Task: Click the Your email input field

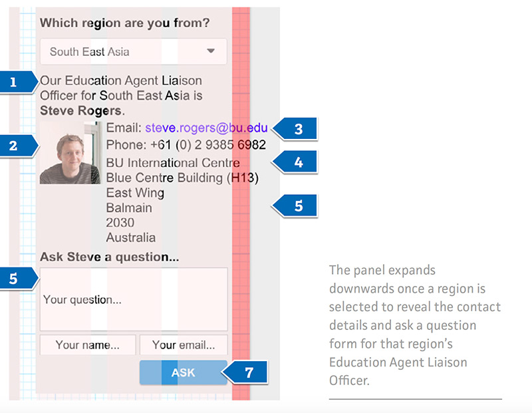Action: pyautogui.click(x=185, y=345)
